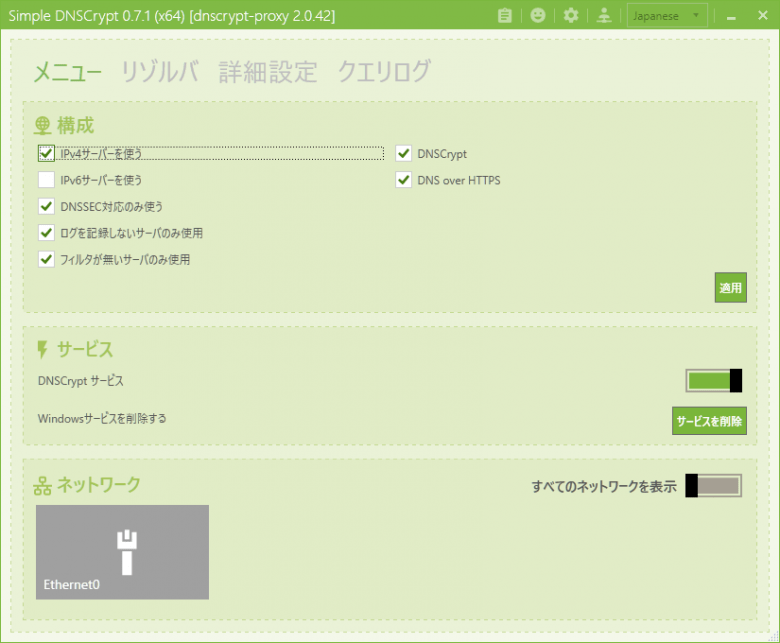Select the Ethernet0 network card tile
The width and height of the screenshot is (780, 643).
[x=122, y=552]
